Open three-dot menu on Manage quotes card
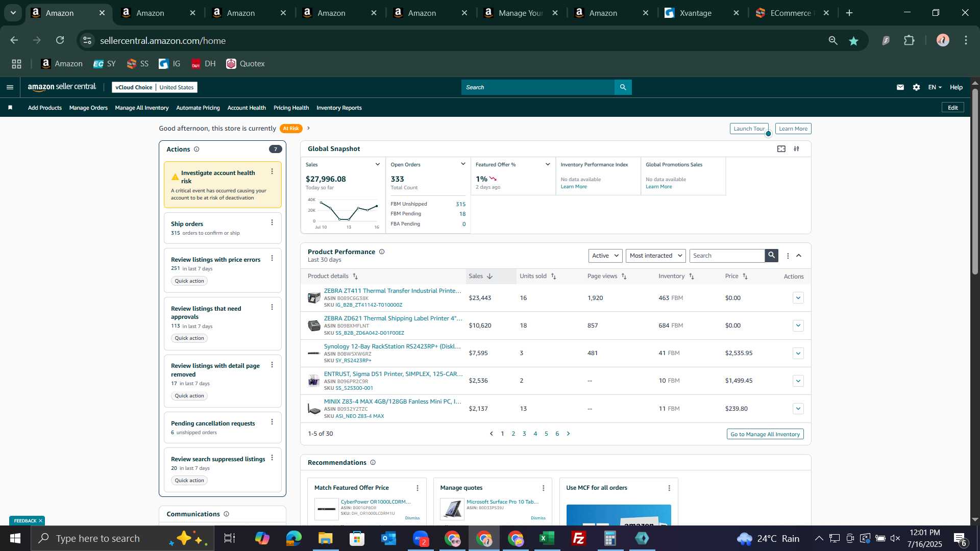Screen dimensions: 980x551 click(x=543, y=488)
